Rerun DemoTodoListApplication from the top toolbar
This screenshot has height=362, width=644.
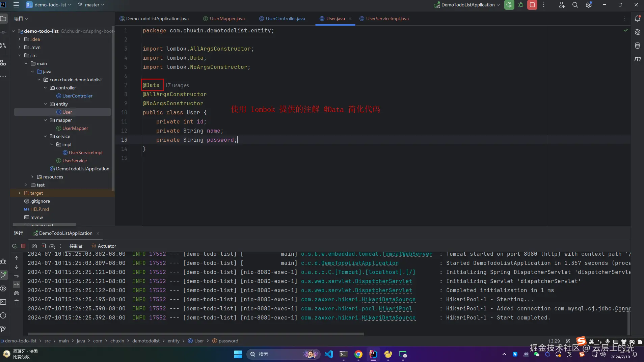coord(509,5)
